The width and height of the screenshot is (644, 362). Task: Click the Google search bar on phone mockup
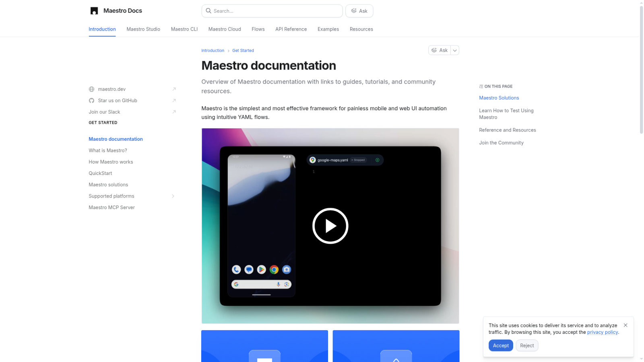[x=261, y=284]
